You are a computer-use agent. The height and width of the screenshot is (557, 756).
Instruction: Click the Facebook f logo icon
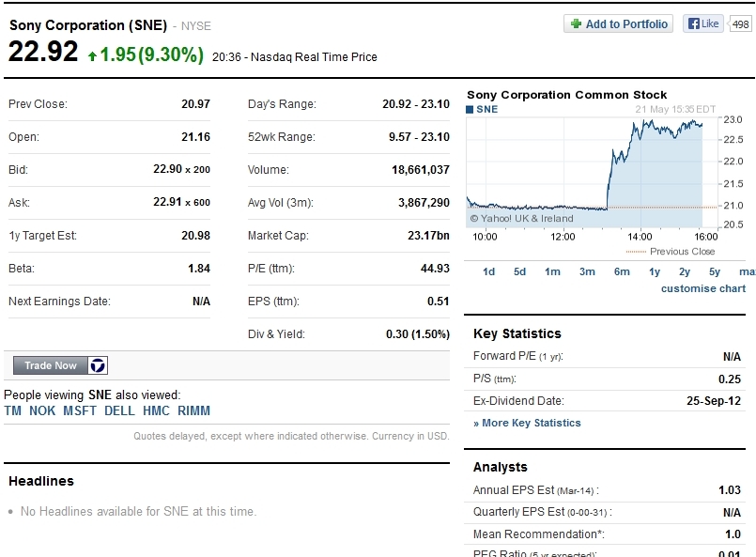(x=693, y=23)
